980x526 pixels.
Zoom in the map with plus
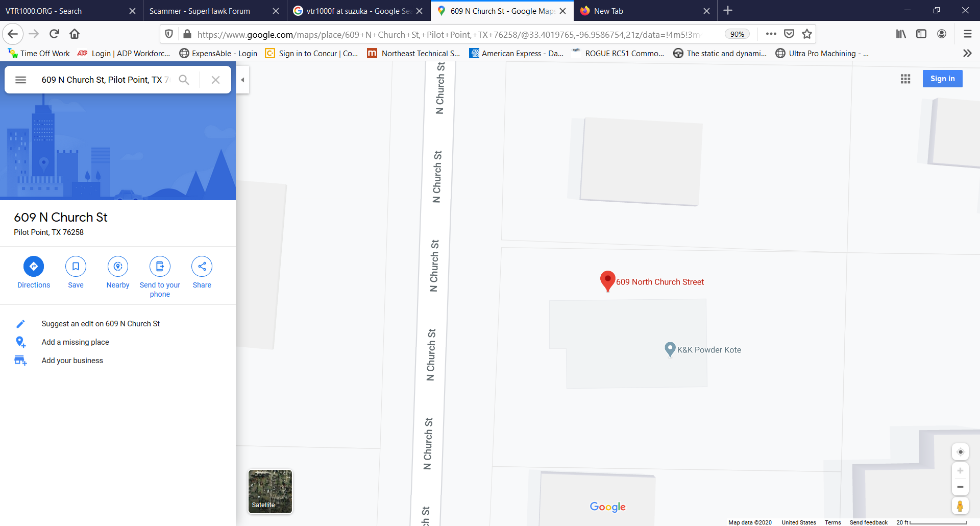960,471
